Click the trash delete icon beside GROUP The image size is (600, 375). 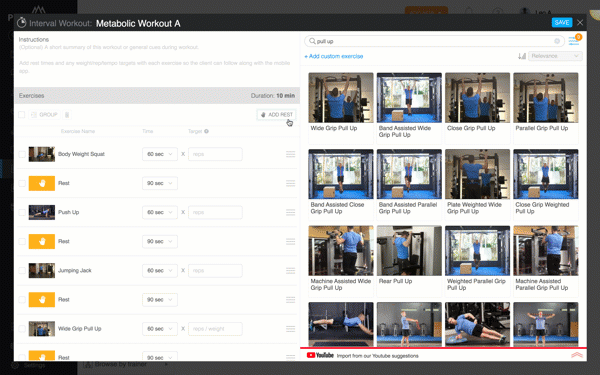(x=67, y=115)
